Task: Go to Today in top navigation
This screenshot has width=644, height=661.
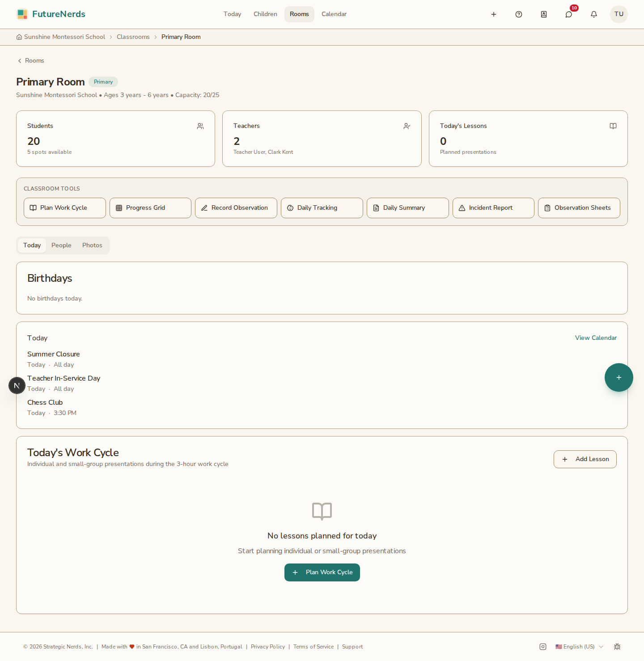Action: 233,14
